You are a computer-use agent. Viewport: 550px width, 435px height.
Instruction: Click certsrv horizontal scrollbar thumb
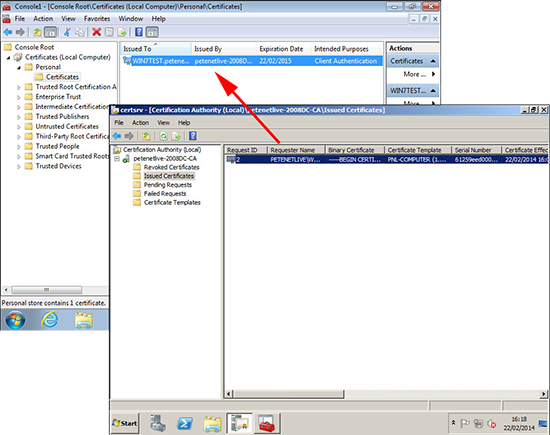(288, 394)
